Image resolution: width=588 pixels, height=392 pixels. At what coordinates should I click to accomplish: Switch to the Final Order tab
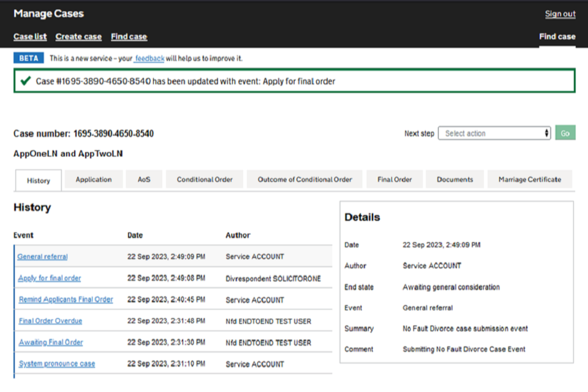(x=394, y=179)
